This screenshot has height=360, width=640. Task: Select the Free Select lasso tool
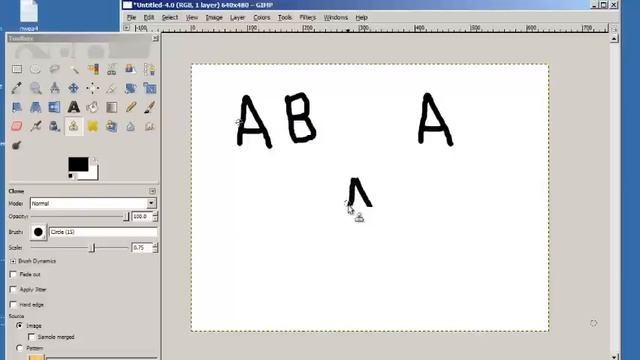click(54, 69)
